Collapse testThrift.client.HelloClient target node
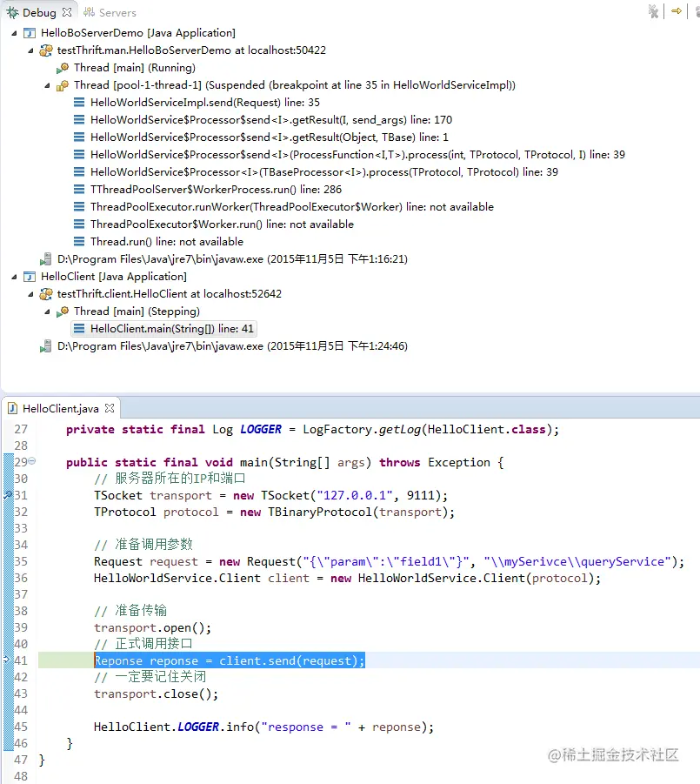This screenshot has width=700, height=784. (x=30, y=294)
